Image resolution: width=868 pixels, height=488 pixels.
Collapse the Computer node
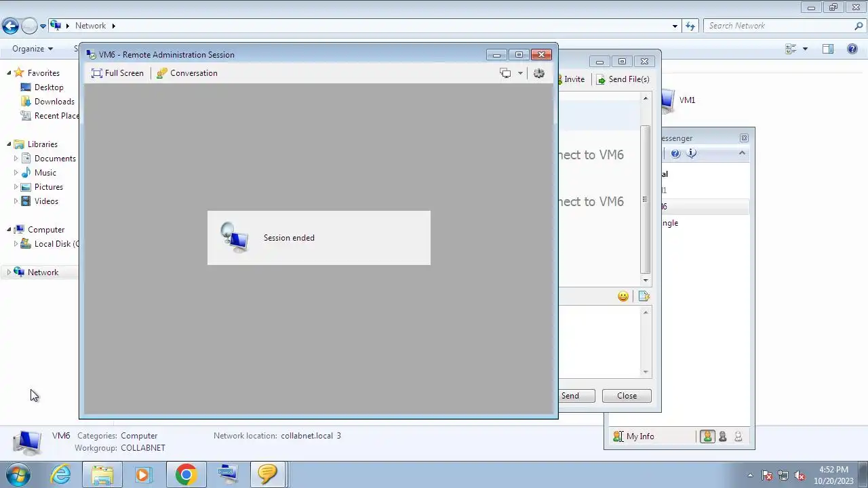tap(9, 230)
